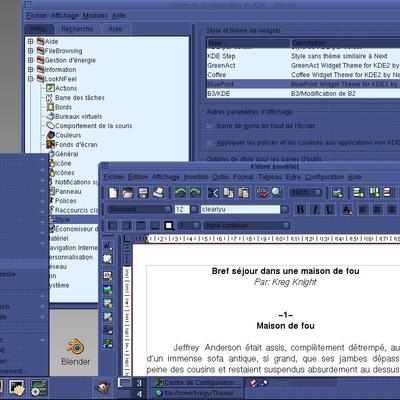
Task: Open the font size dropdown showing 12
Action: click(194, 209)
